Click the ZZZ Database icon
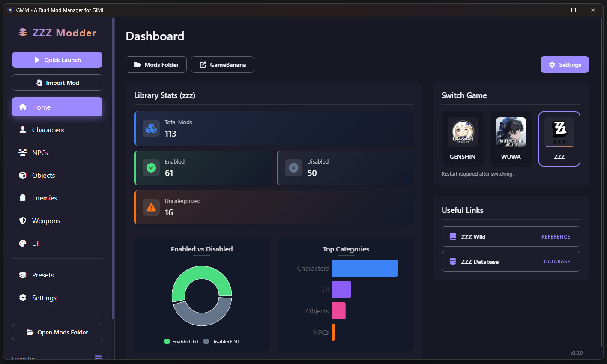 pos(452,261)
